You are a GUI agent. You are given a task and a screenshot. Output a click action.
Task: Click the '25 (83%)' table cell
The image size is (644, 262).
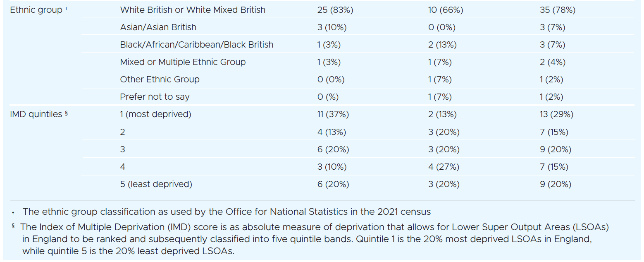point(335,10)
